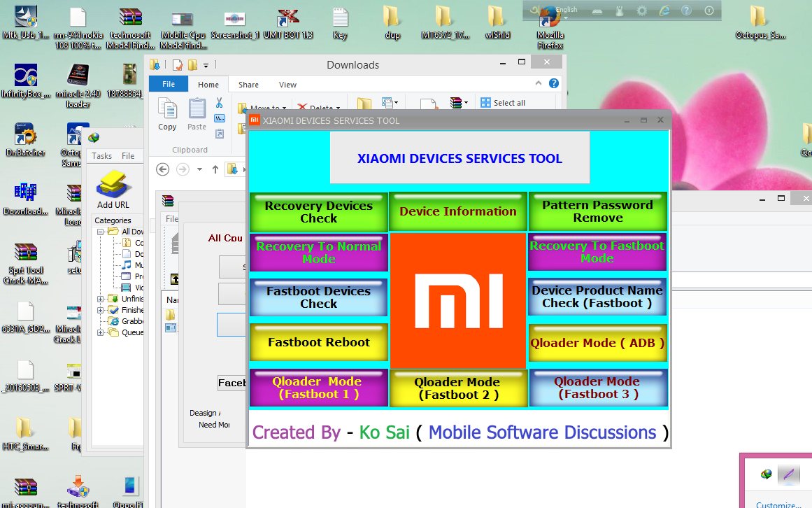Image resolution: width=812 pixels, height=508 pixels.
Task: Expand the Finished category node
Action: [x=101, y=310]
